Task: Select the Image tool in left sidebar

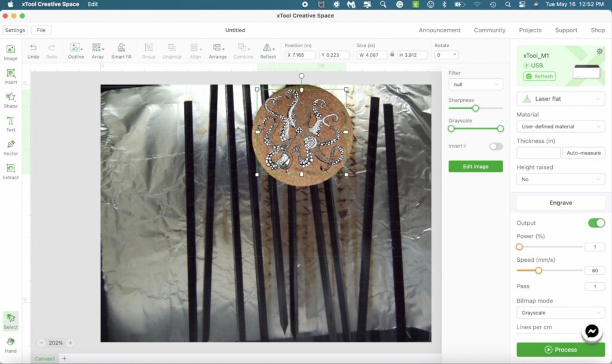Action: [x=11, y=52]
